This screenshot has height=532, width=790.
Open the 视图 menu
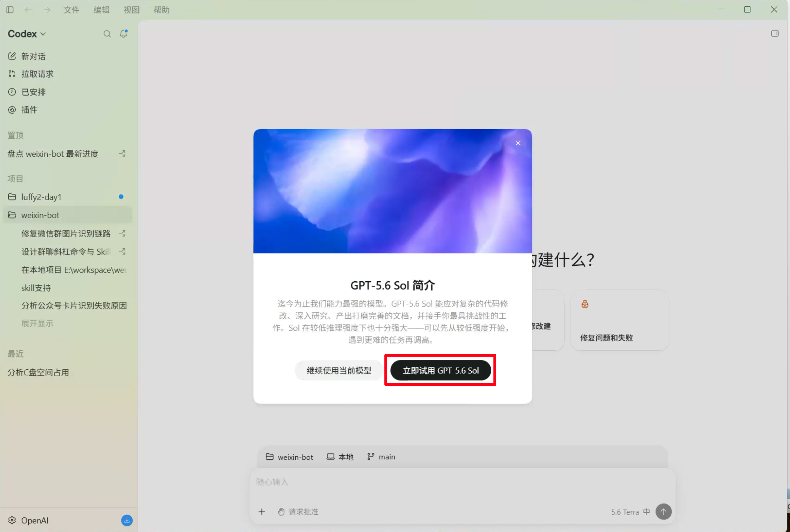click(131, 10)
